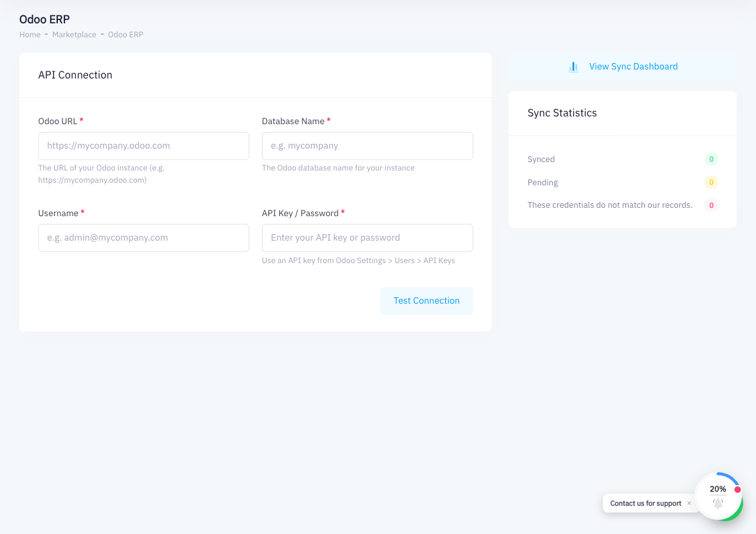Click the Sync Statistics heading
The height and width of the screenshot is (534, 756).
[562, 113]
